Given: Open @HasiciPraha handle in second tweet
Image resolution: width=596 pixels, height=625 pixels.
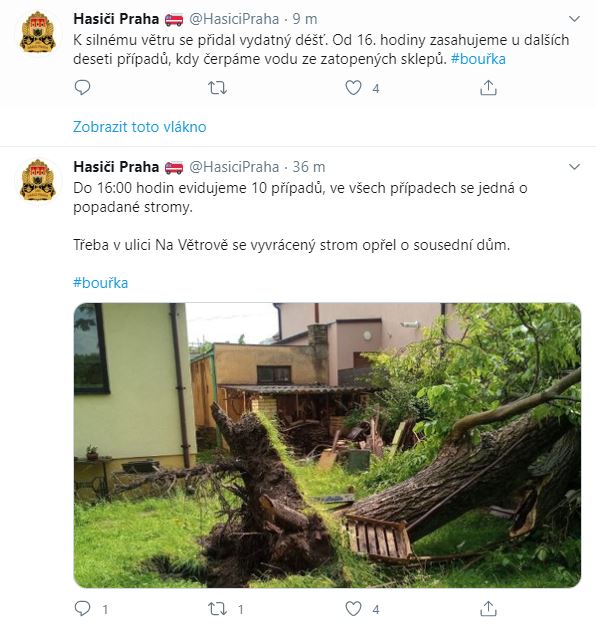Looking at the screenshot, I should pyautogui.click(x=234, y=167).
